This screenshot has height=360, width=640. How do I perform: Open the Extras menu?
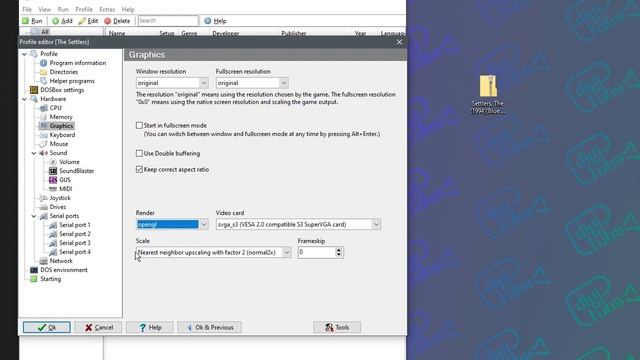coord(107,9)
